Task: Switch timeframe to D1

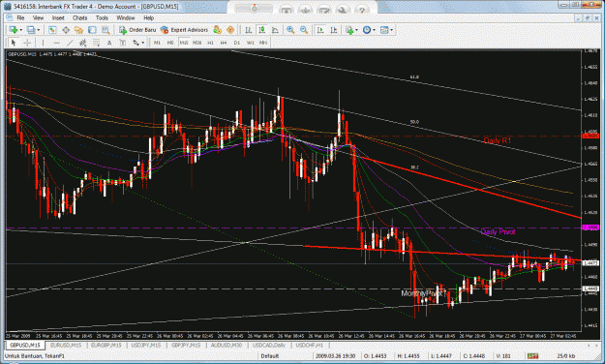Action: pos(237,43)
